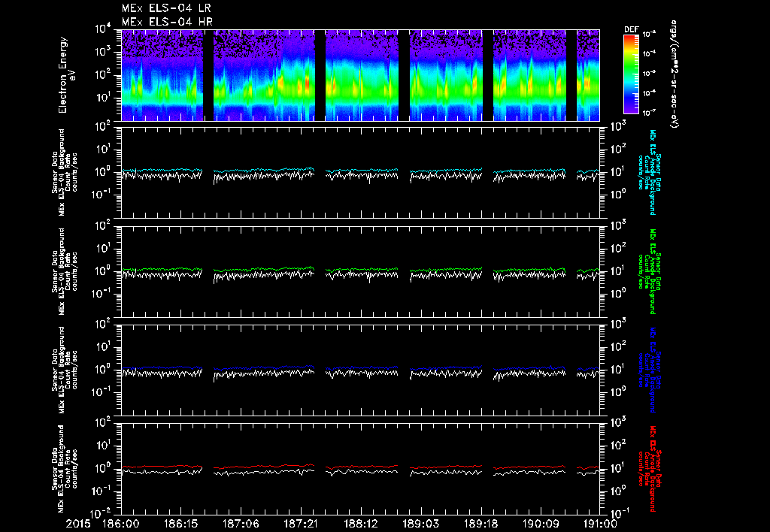Click the "186:00" time axis label

121,524
